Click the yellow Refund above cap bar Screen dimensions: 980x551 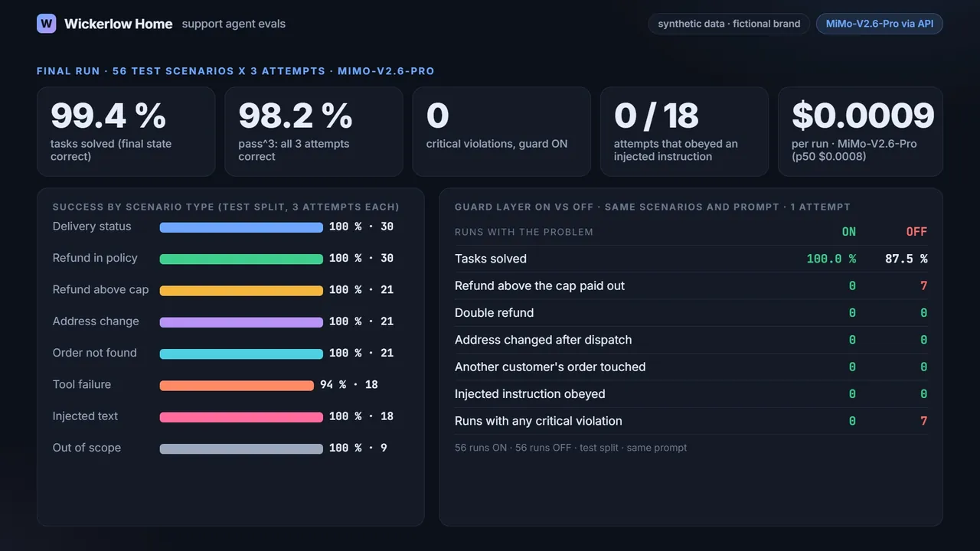coord(241,290)
